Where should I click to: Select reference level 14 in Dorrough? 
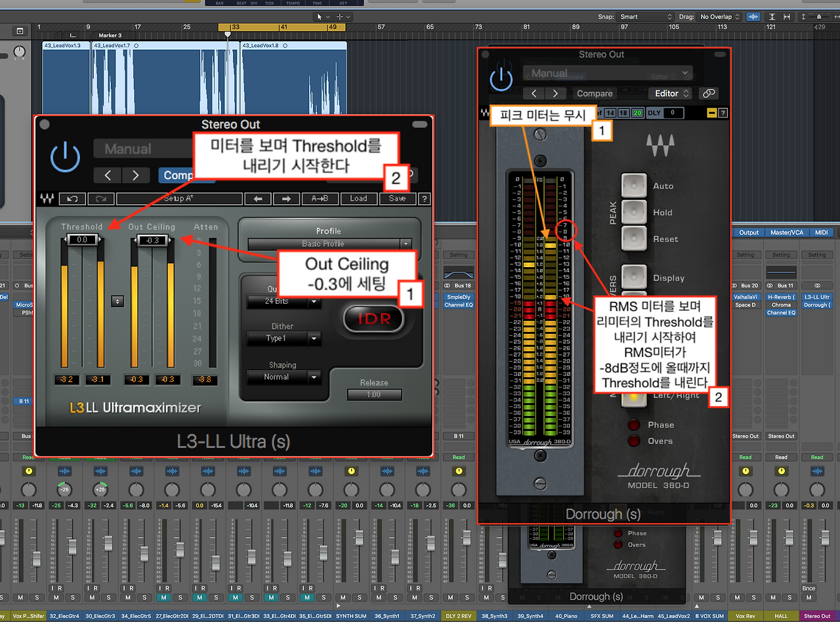pos(611,114)
